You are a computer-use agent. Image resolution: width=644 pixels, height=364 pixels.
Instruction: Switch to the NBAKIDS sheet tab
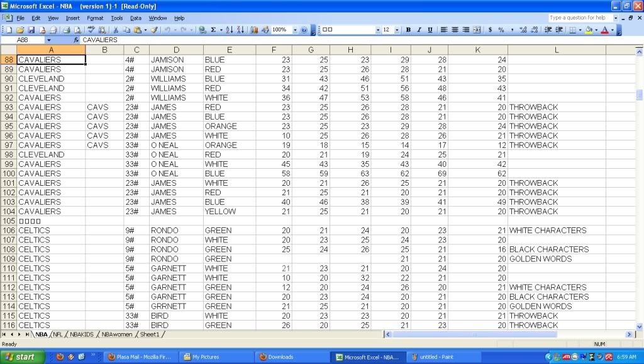[x=82, y=334]
